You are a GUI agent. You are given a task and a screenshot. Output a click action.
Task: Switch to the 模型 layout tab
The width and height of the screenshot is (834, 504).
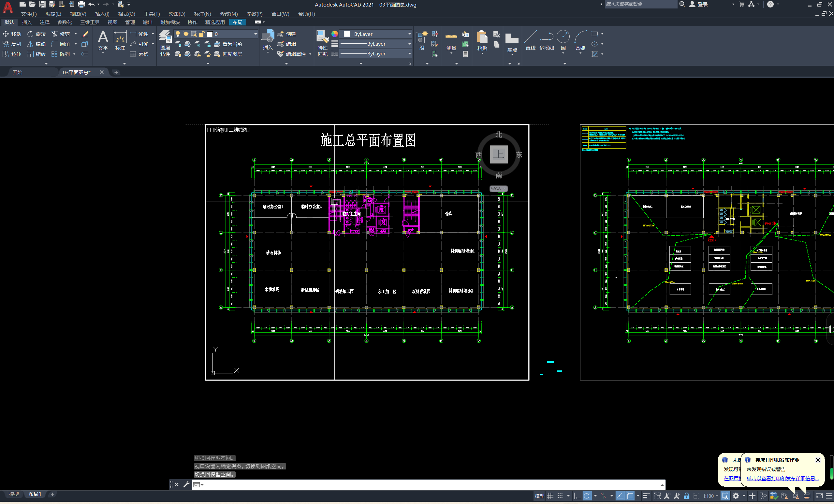pos(14,494)
